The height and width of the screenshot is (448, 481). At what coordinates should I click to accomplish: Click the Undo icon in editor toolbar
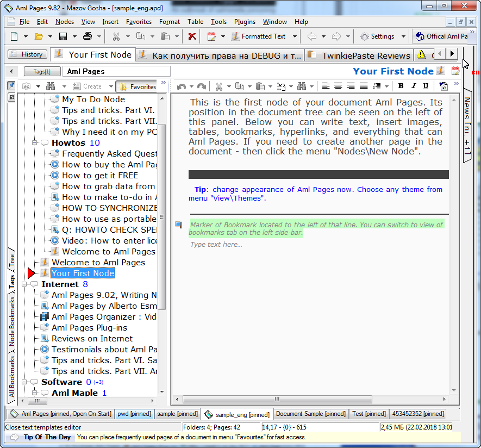[x=182, y=86]
